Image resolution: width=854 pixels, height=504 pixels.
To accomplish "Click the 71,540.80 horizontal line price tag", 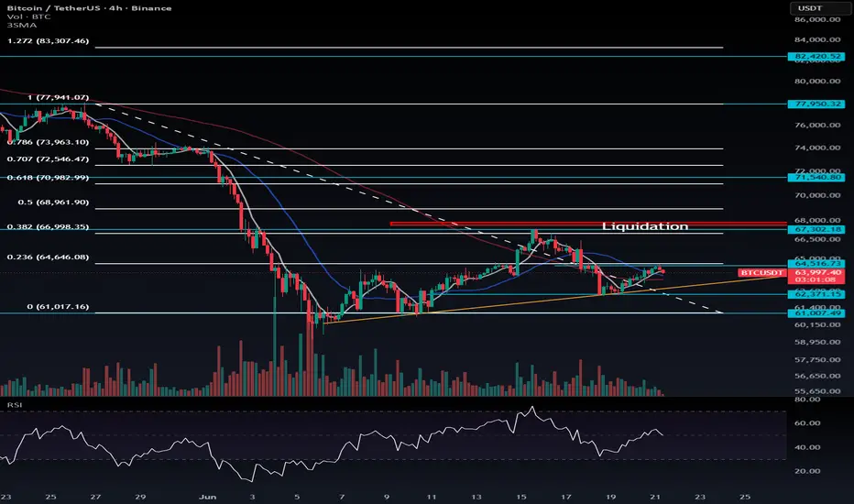I will pyautogui.click(x=816, y=177).
